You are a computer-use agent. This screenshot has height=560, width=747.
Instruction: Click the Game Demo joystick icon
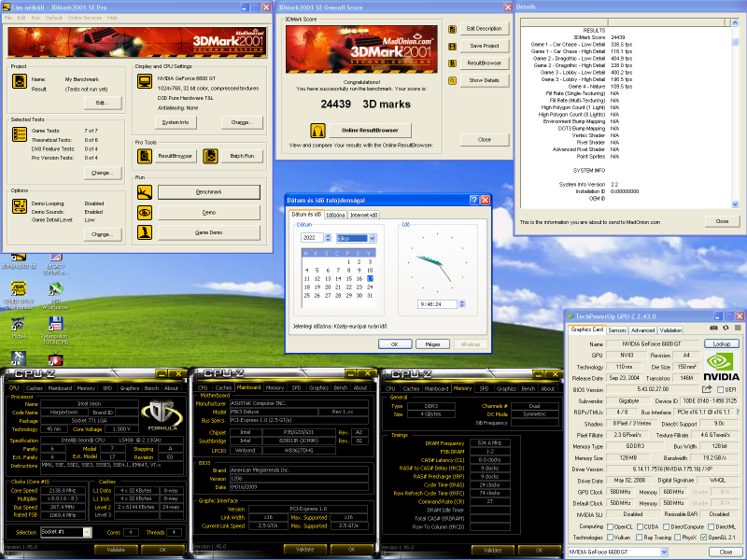(x=145, y=232)
